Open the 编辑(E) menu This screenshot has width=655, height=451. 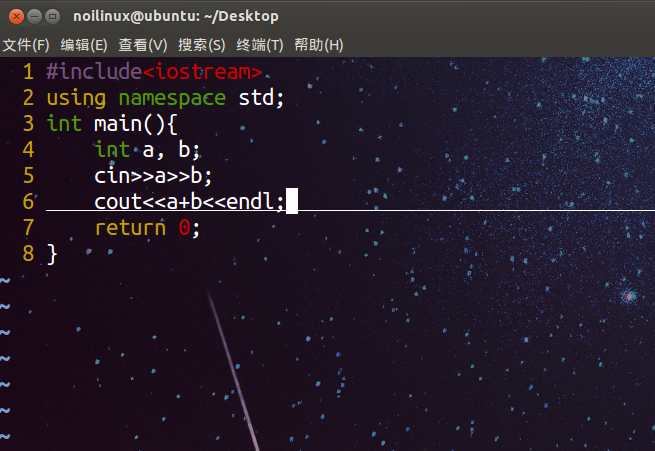coord(84,45)
